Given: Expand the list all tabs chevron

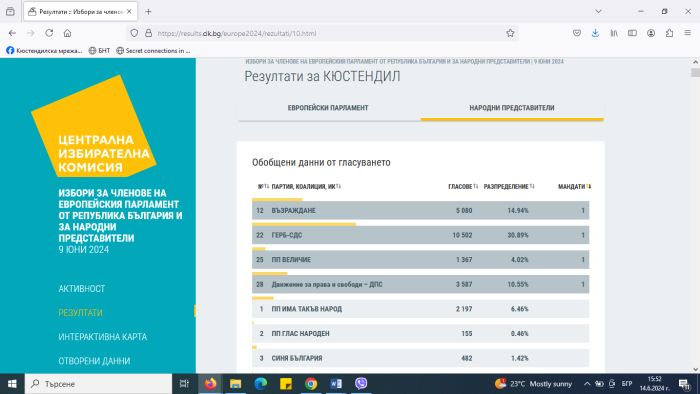Looking at the screenshot, I should click(x=598, y=12).
